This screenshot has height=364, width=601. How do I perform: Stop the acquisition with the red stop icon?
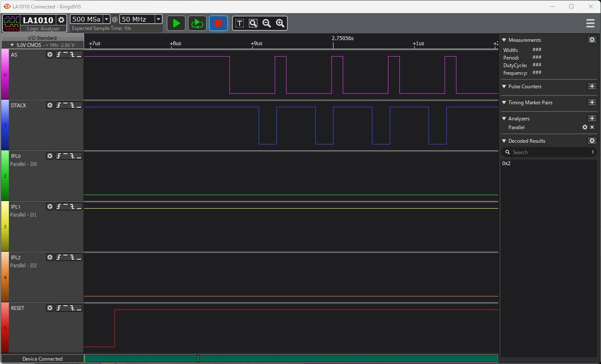(x=219, y=23)
